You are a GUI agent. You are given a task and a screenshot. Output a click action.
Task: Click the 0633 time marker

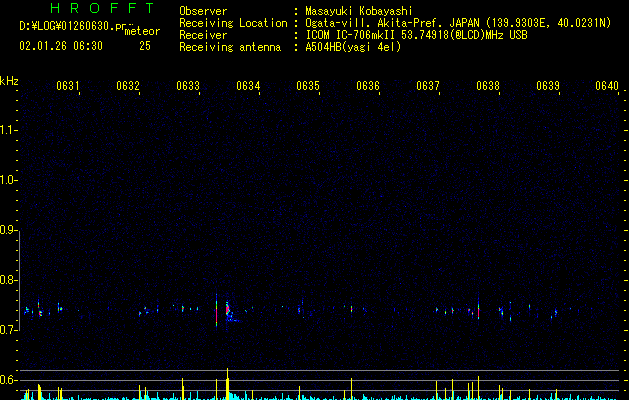[188, 86]
